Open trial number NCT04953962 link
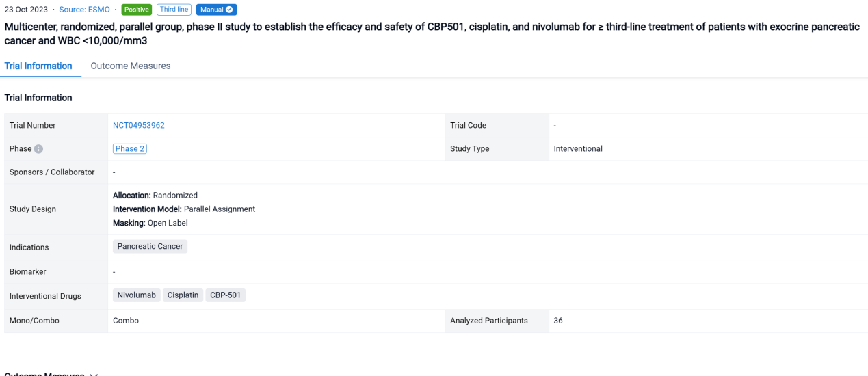The height and width of the screenshot is (376, 868). coord(138,126)
